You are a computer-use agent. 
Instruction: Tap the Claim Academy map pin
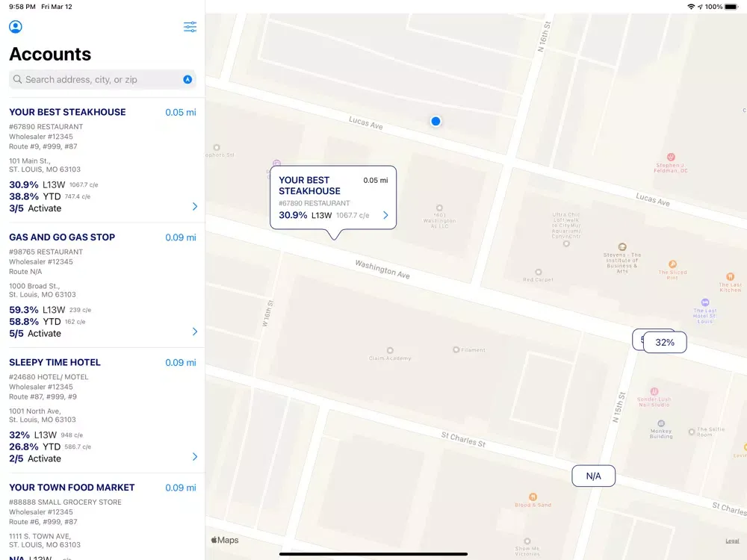click(390, 350)
